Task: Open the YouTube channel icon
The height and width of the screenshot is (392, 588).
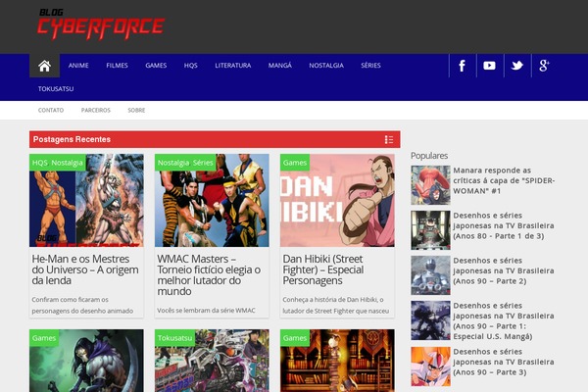Action: coord(489,66)
